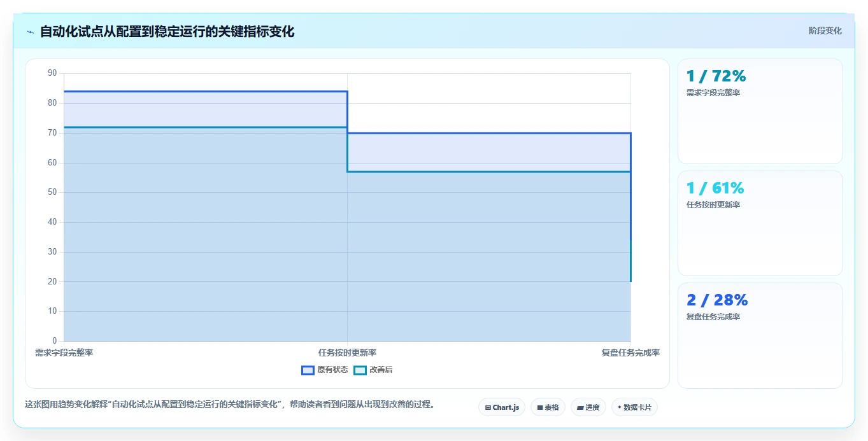Click the 需求字段完整率 x-axis label
The image size is (868, 441).
pyautogui.click(x=64, y=353)
